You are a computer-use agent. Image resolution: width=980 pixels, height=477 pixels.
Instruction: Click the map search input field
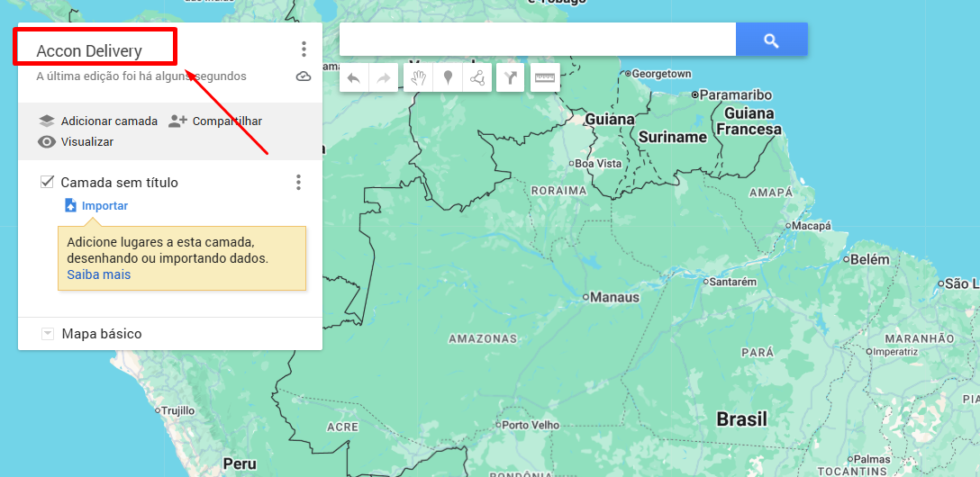(x=537, y=40)
